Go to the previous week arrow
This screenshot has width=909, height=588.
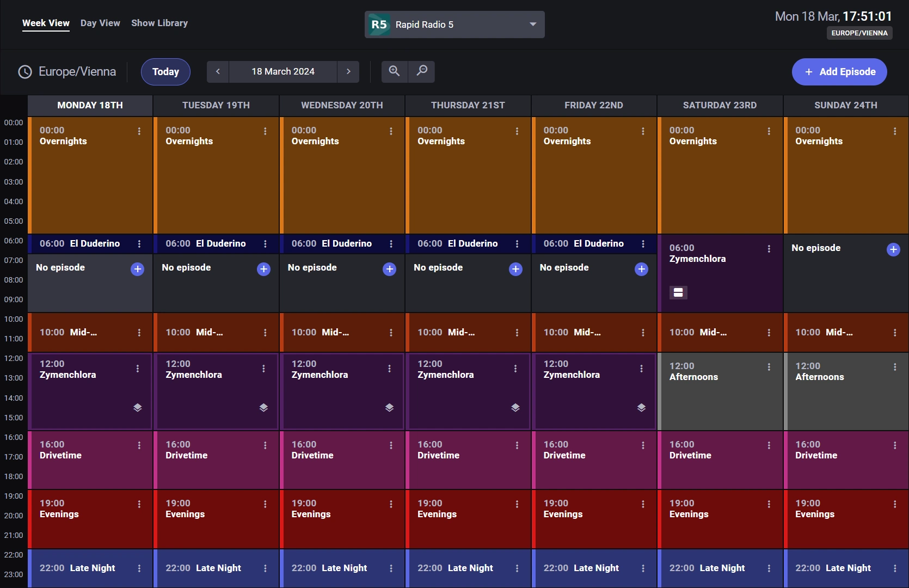point(218,72)
